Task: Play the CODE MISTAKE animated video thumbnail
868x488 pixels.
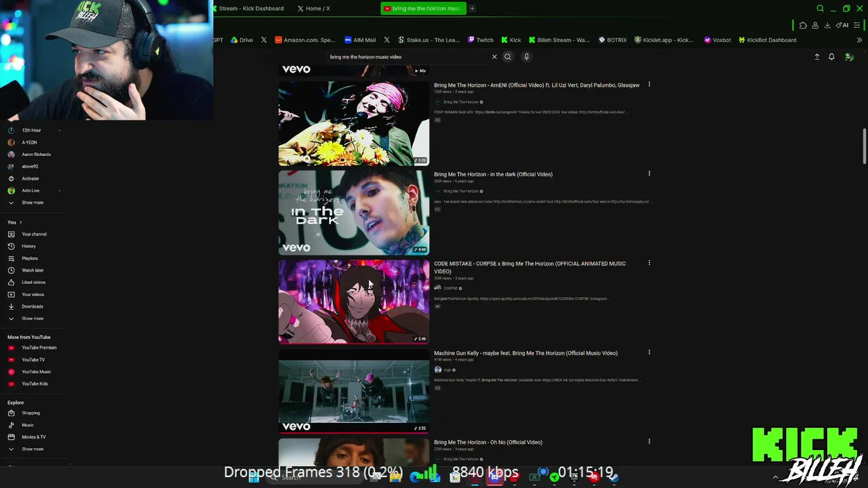Action: tap(354, 302)
